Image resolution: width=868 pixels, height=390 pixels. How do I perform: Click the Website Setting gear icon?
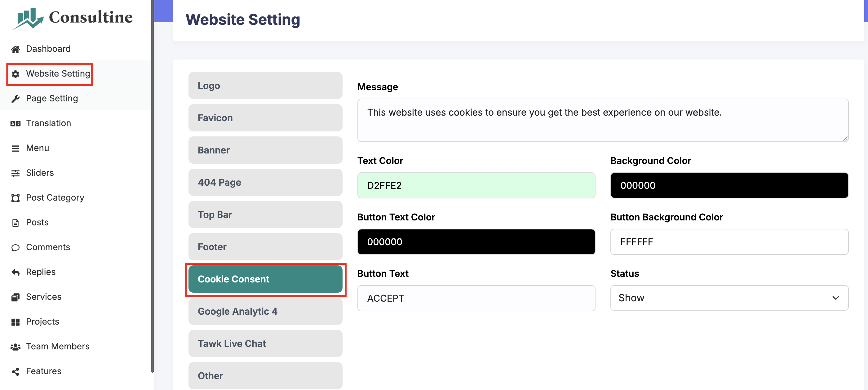[15, 74]
